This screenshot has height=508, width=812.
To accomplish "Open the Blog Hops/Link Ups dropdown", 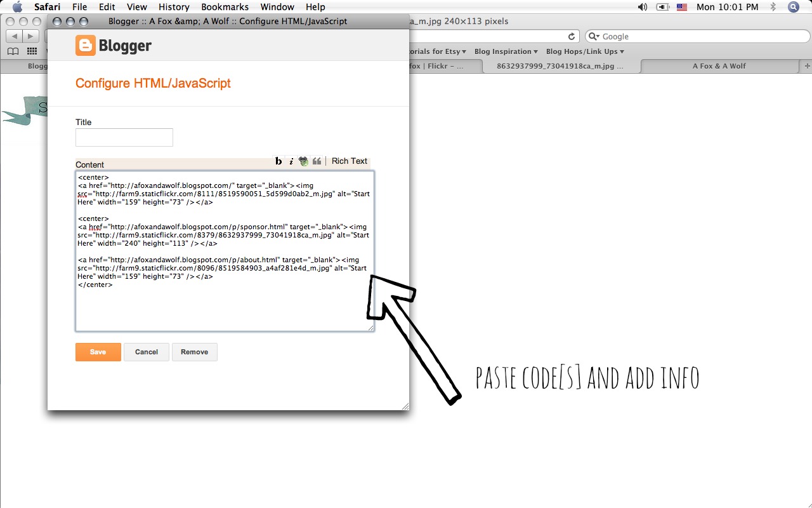I will coord(584,51).
